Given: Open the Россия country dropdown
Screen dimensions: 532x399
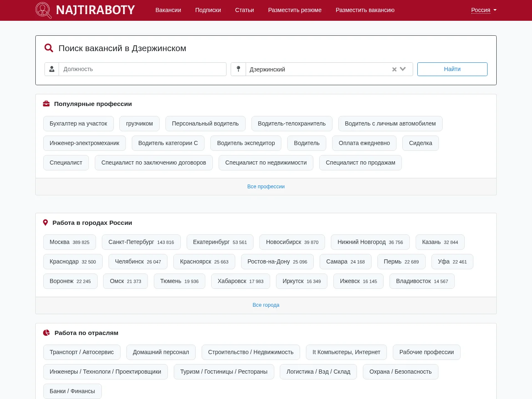Looking at the screenshot, I should coord(484,10).
